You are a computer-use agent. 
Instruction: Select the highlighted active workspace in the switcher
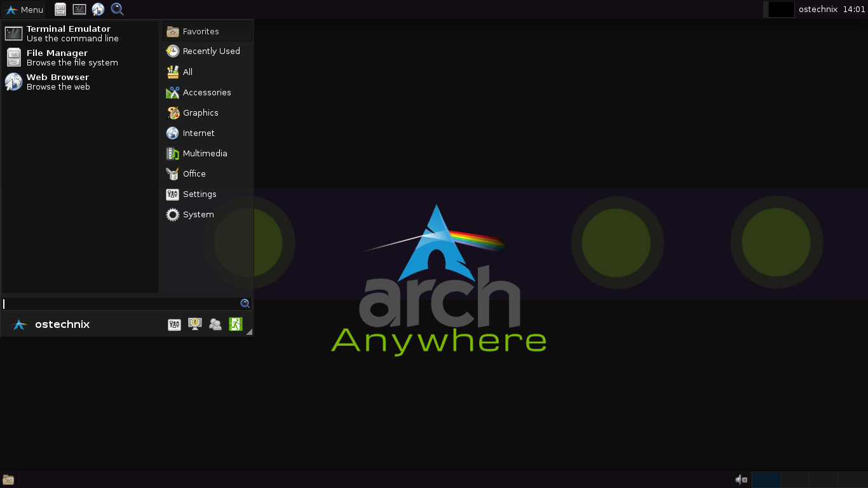pos(766,480)
